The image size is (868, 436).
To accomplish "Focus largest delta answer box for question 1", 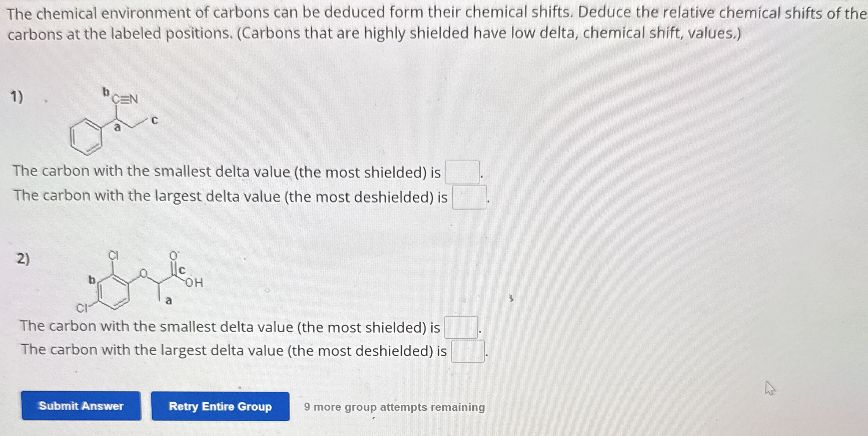I will [469, 197].
